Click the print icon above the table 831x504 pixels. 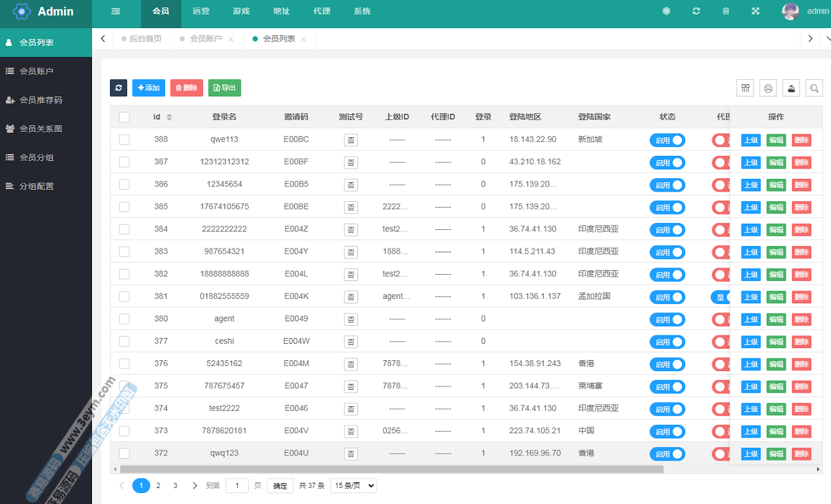768,88
